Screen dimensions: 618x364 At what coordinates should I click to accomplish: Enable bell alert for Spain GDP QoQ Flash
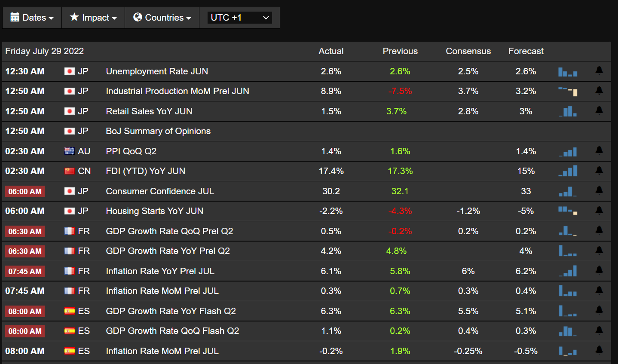599,330
